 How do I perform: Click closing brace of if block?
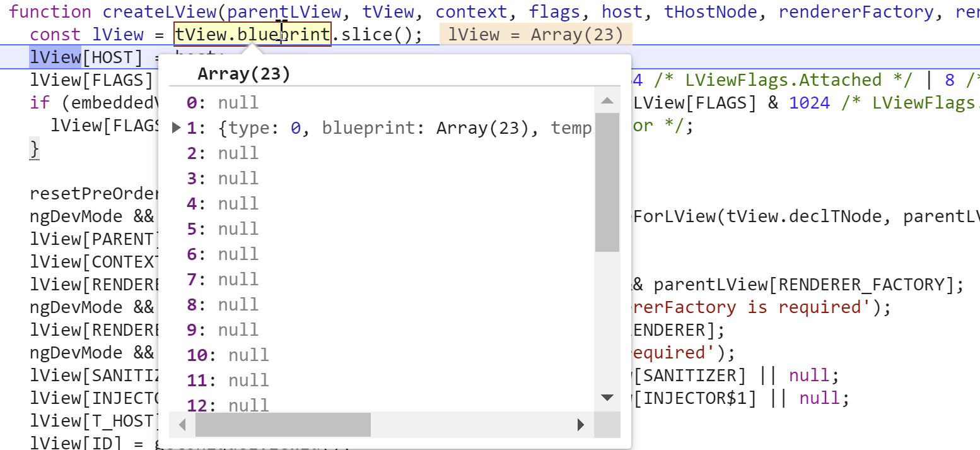point(35,150)
